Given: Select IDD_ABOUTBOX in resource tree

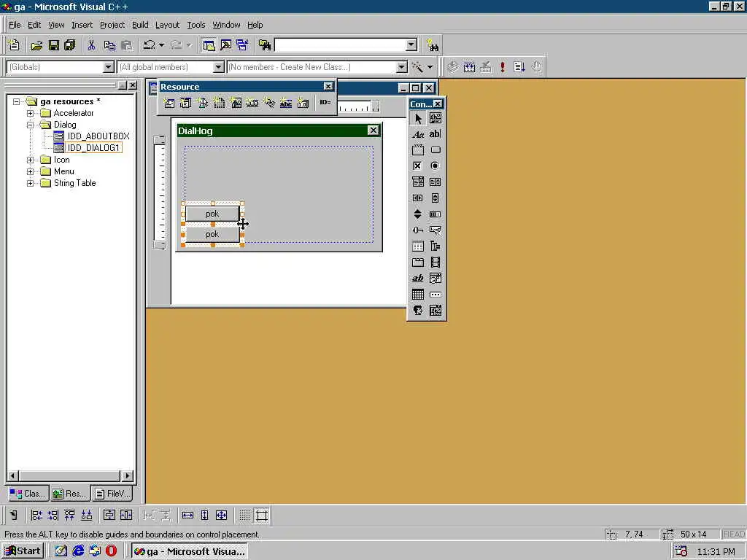Looking at the screenshot, I should click(x=98, y=136).
